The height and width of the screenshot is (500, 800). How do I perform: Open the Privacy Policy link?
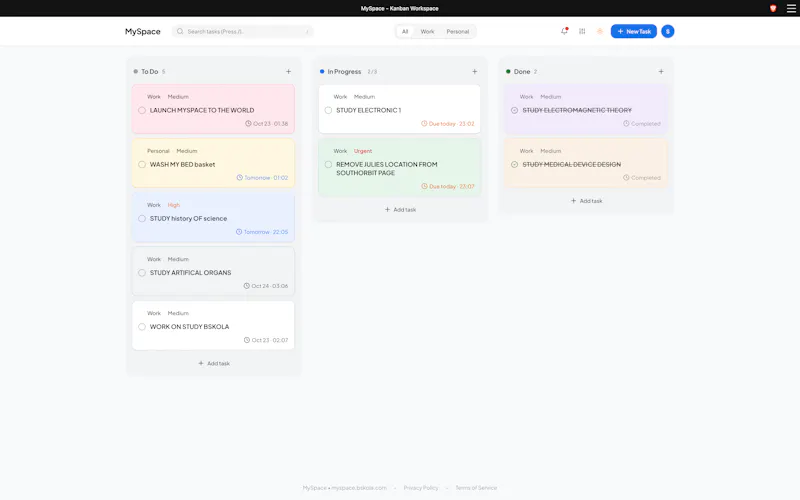[420, 488]
